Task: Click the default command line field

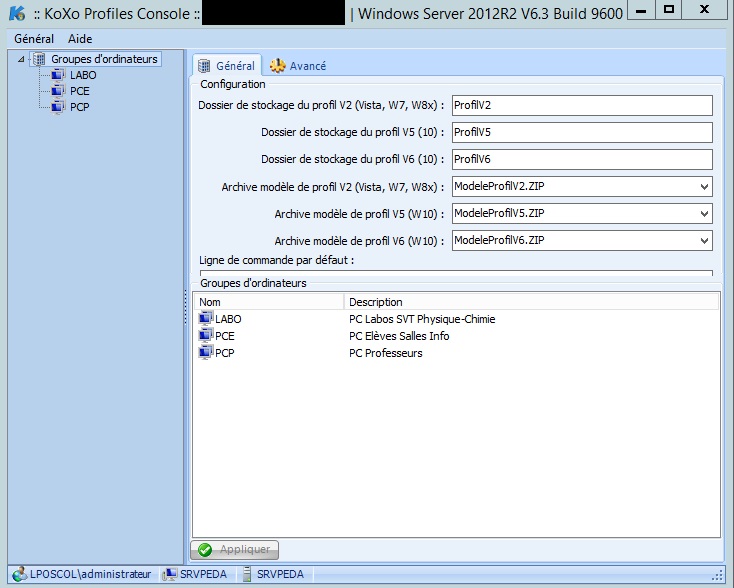Action: 456,272
